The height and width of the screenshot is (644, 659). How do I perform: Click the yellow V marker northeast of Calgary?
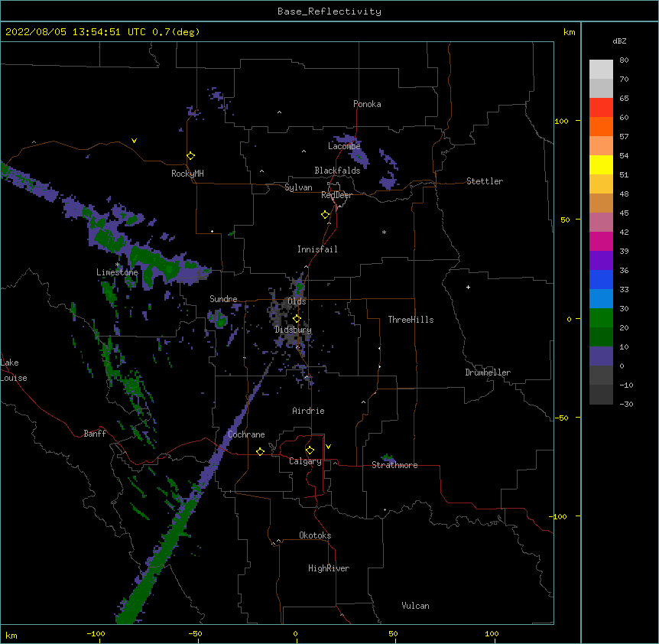pyautogui.click(x=328, y=447)
